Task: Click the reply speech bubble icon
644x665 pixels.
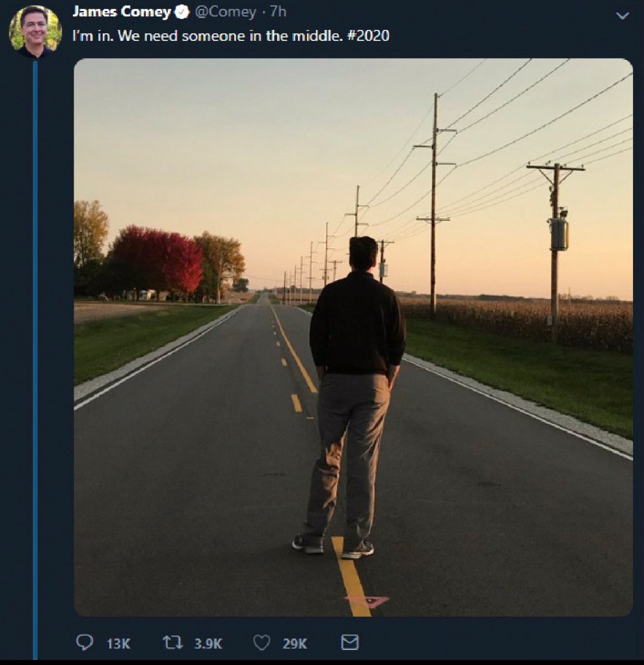Action: pos(84,642)
